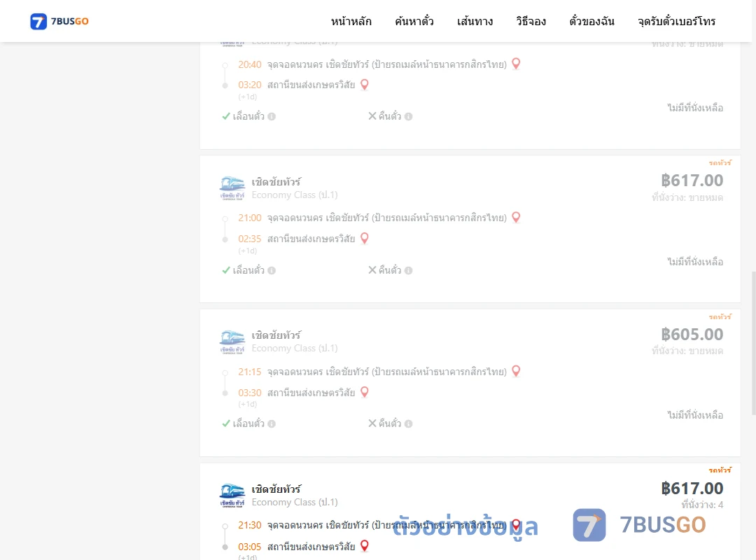Viewport: 756px width, 560px height.
Task: Click operator bus logo on 21:00 trip
Action: point(232,188)
